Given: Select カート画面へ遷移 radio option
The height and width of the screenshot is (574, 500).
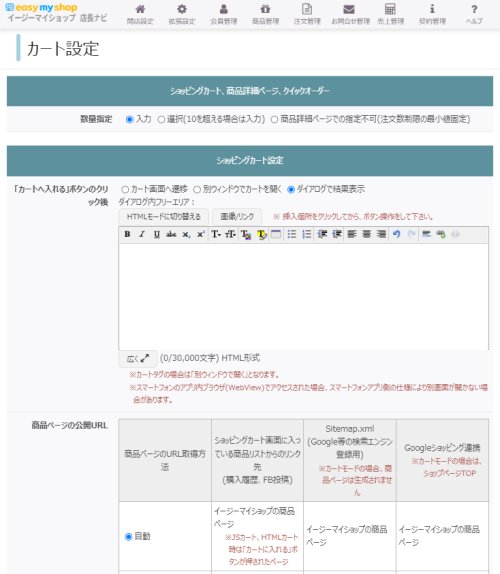Looking at the screenshot, I should pyautogui.click(x=125, y=189).
